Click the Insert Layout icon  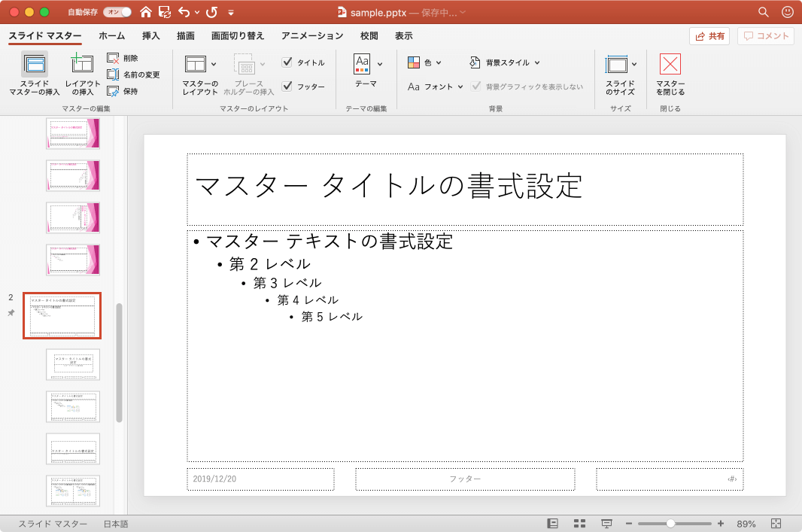[x=82, y=64]
